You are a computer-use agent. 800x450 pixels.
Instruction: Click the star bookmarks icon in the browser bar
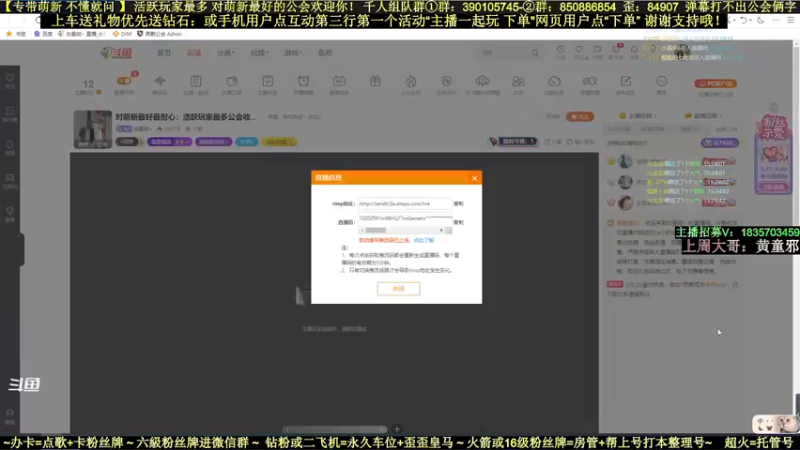tap(9, 34)
